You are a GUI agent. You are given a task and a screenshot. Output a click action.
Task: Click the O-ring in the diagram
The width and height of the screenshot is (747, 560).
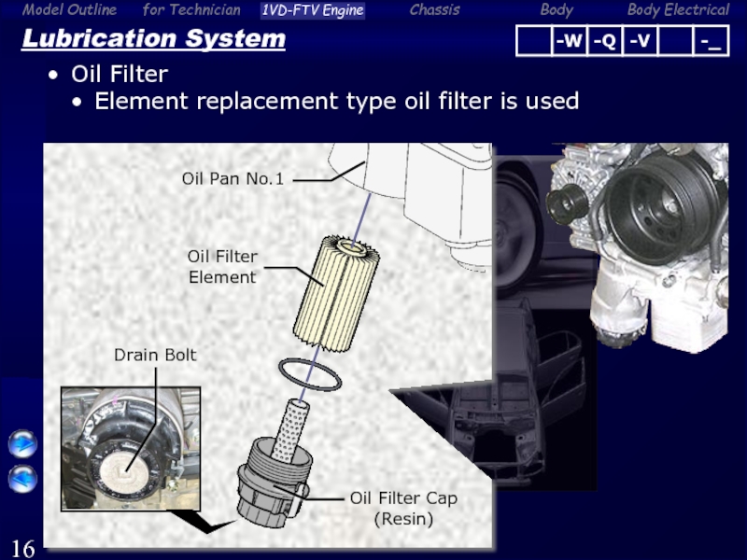310,375
